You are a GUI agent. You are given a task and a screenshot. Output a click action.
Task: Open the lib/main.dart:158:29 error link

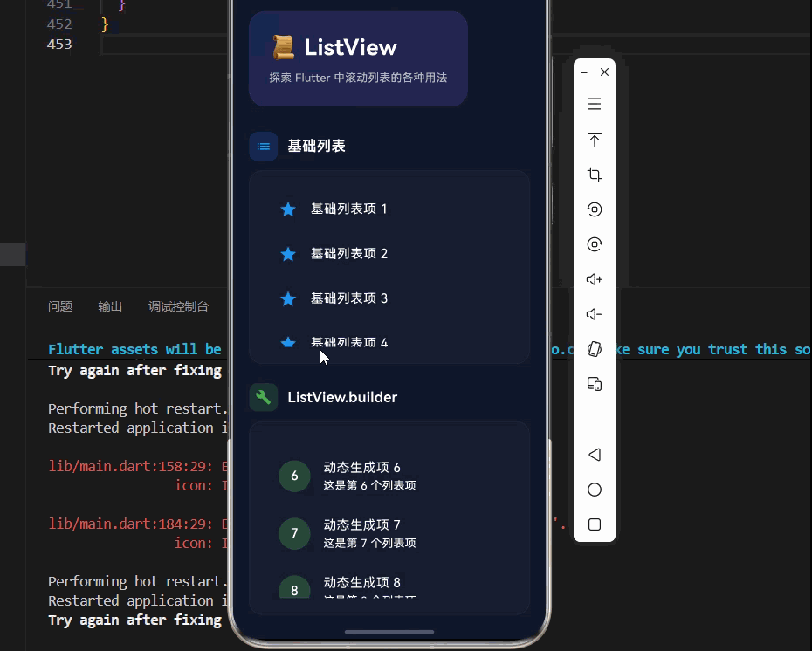pos(130,466)
